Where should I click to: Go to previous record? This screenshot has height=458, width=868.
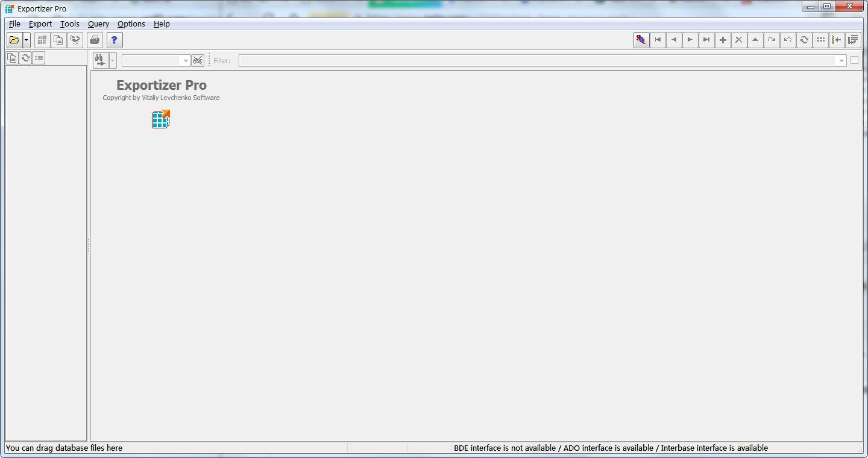(x=674, y=40)
